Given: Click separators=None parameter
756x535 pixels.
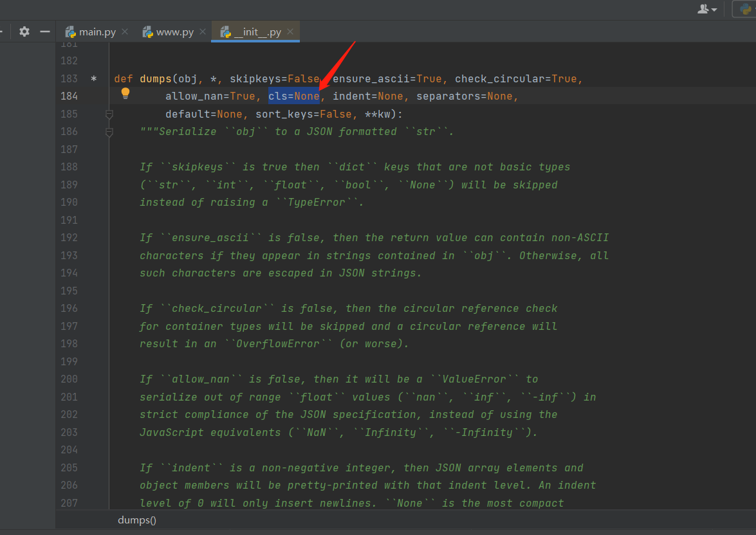Looking at the screenshot, I should click(x=465, y=96).
